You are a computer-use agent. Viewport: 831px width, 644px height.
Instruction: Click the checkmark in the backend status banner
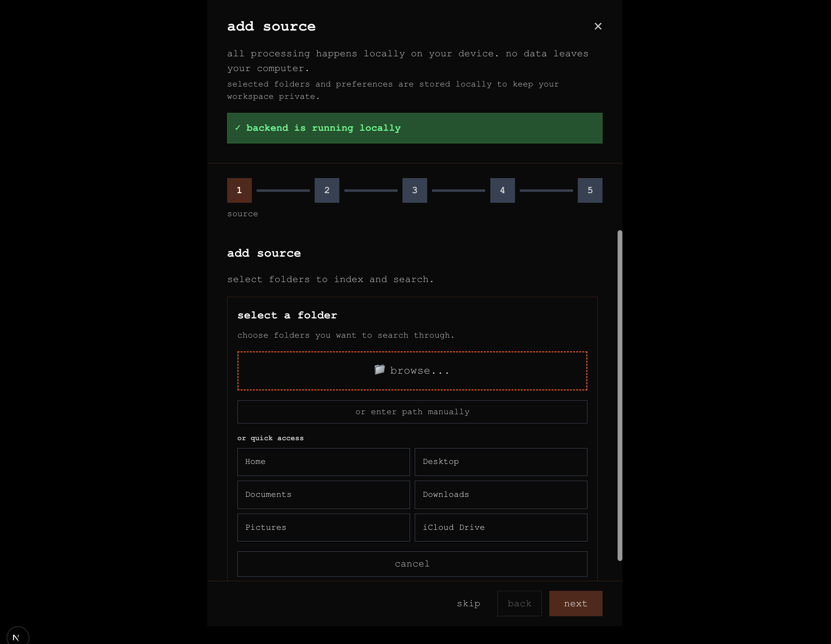pos(238,128)
